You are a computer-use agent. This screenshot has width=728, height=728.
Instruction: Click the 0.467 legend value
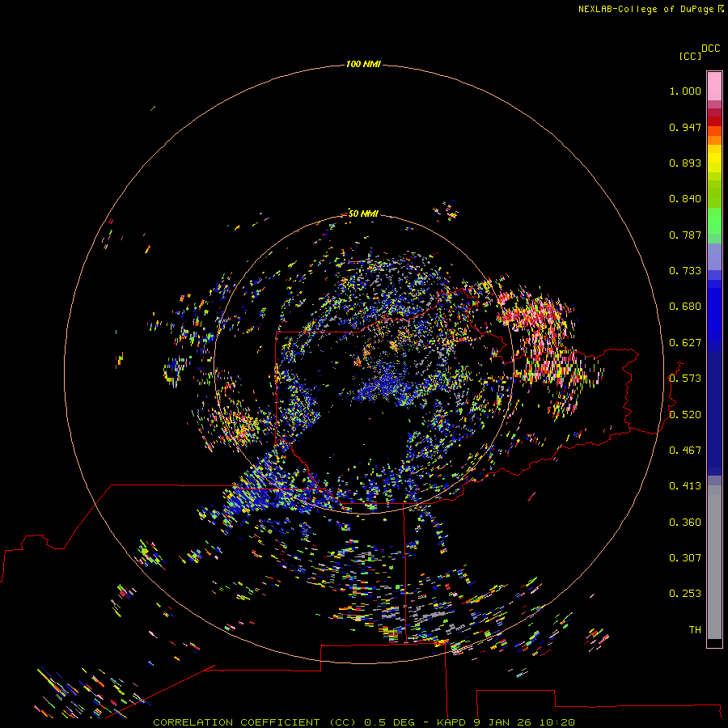point(685,451)
